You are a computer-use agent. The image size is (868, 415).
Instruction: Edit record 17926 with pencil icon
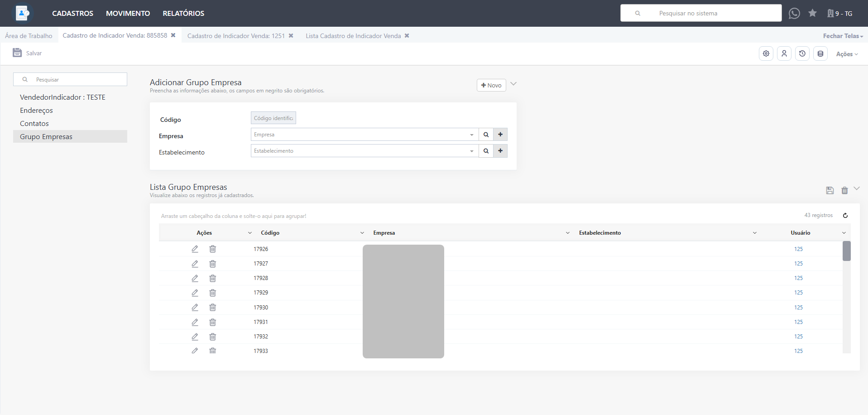(195, 249)
